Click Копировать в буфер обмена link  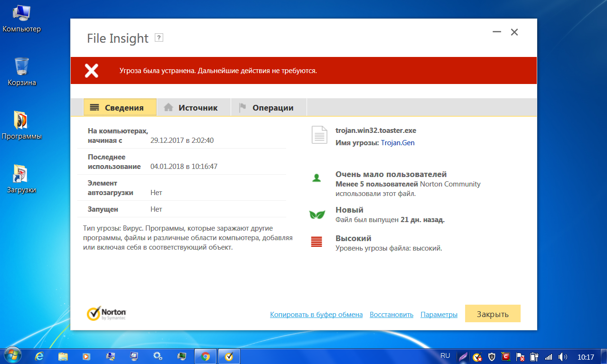pos(316,314)
